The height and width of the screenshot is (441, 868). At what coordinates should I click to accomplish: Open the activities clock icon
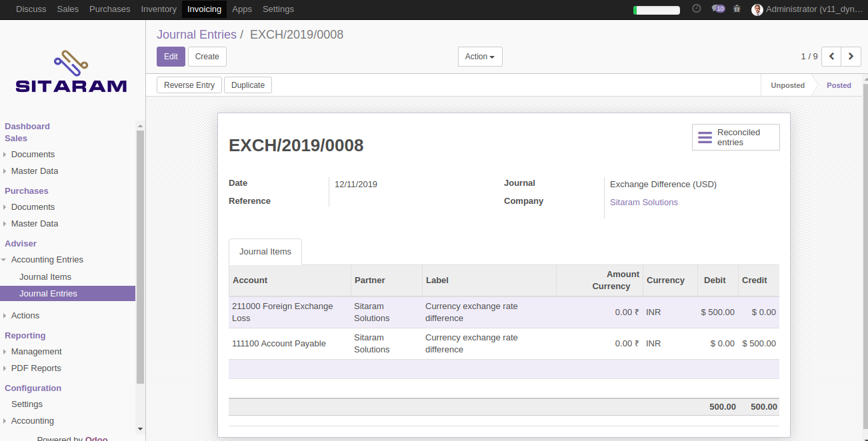[697, 9]
